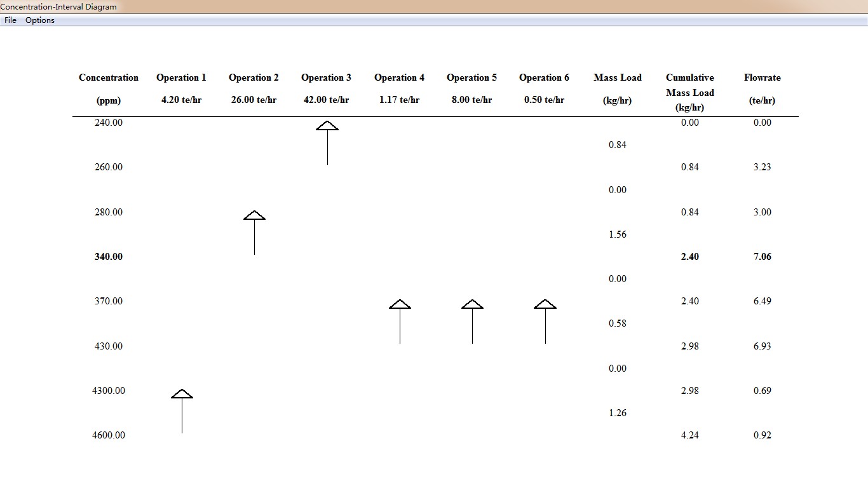Click the 1.26 mass load value
Image resolution: width=868 pixels, height=488 pixels.
618,413
